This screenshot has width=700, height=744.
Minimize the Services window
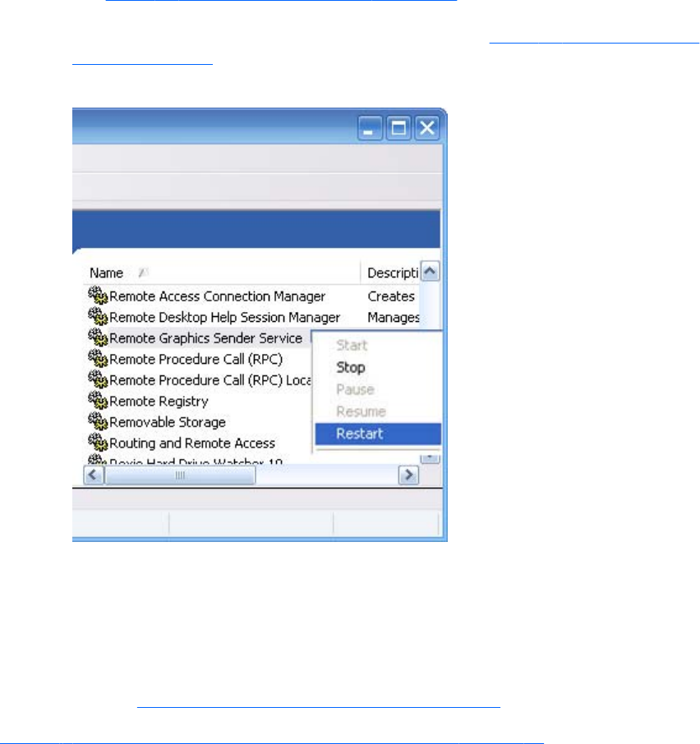click(370, 127)
